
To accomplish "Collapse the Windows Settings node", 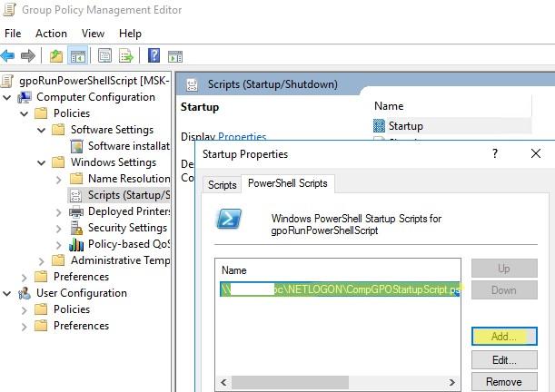I will tap(42, 162).
